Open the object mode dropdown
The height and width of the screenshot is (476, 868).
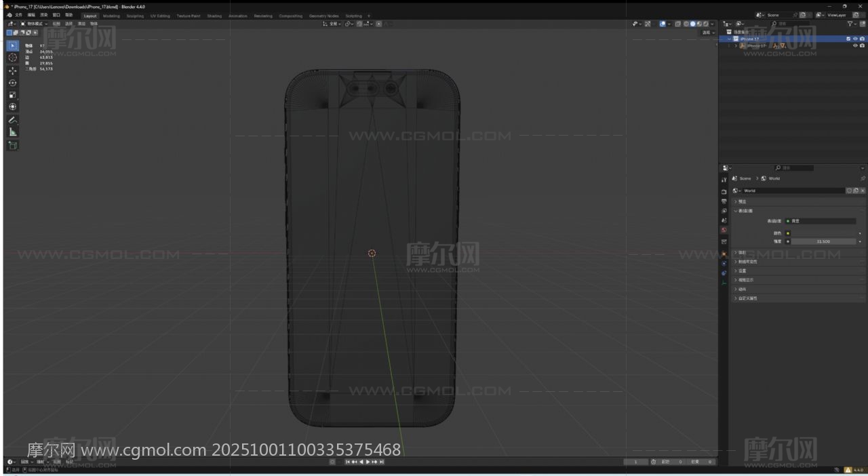34,24
